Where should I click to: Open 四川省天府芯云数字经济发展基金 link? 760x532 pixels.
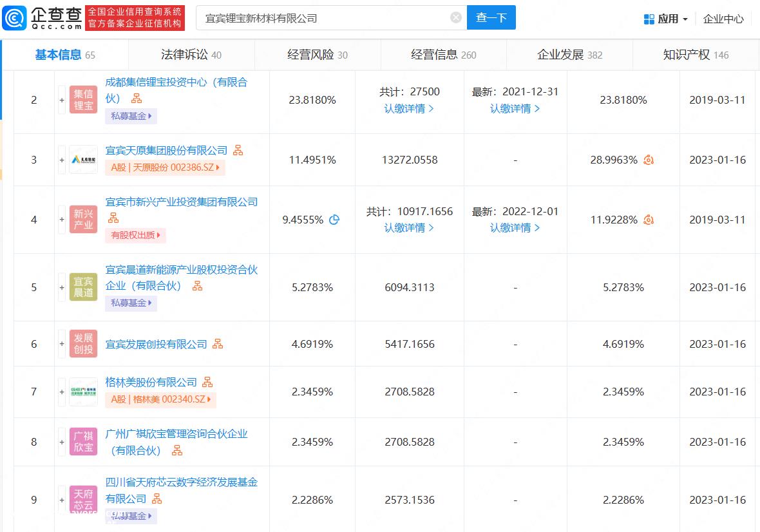pyautogui.click(x=181, y=490)
